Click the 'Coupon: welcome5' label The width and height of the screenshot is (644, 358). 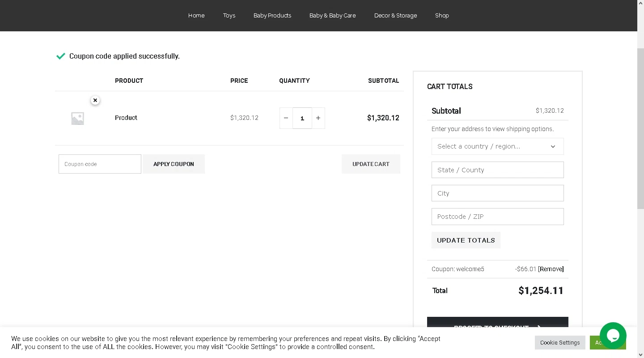(458, 269)
